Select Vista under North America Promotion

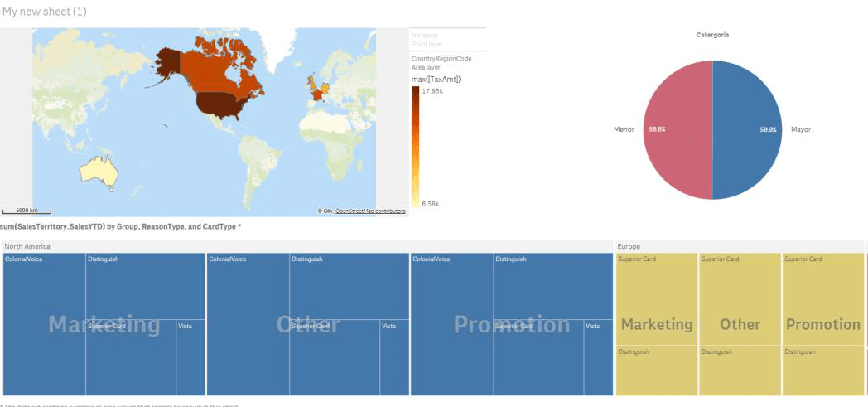599,358
